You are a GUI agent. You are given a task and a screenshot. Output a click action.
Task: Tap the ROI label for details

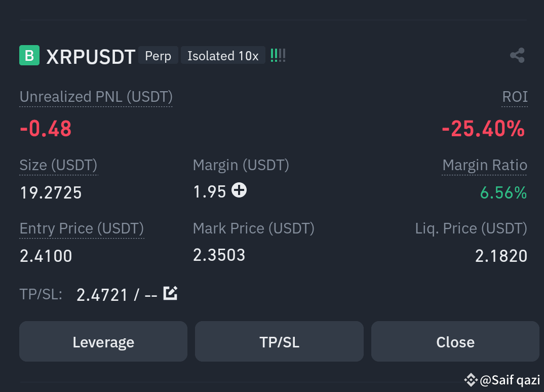pos(515,97)
